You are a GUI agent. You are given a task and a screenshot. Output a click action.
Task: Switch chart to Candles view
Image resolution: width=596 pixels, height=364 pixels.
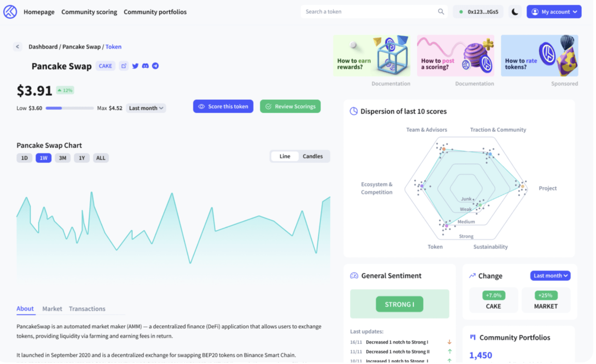[x=313, y=156]
